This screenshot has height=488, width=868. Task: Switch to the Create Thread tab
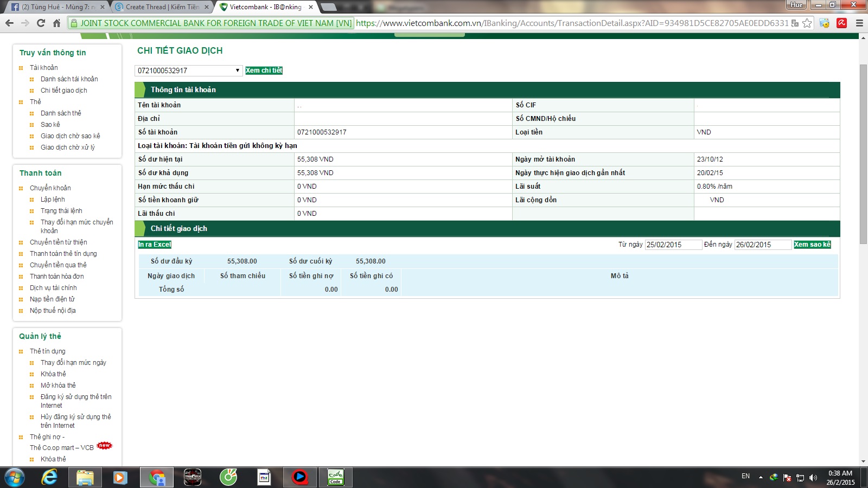pos(162,7)
